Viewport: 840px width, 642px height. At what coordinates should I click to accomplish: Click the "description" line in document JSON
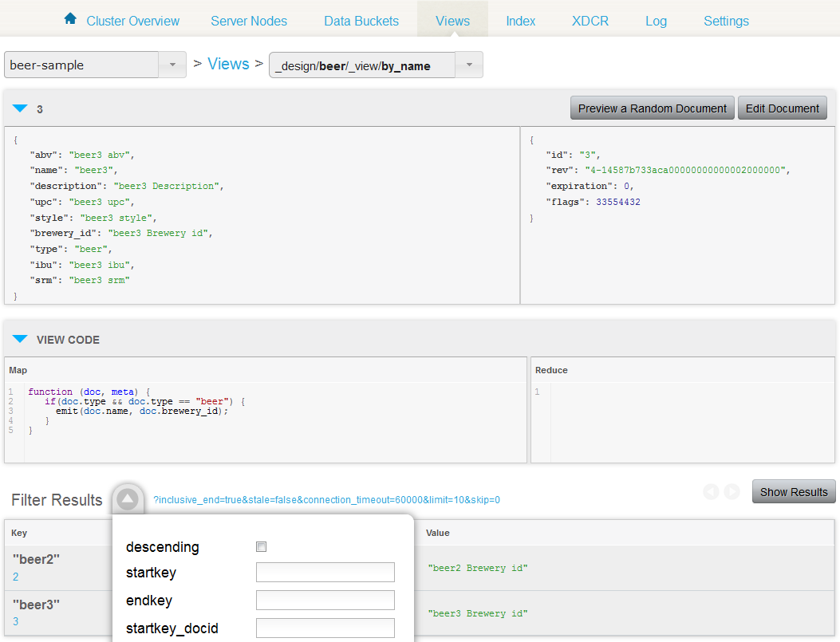pos(126,186)
